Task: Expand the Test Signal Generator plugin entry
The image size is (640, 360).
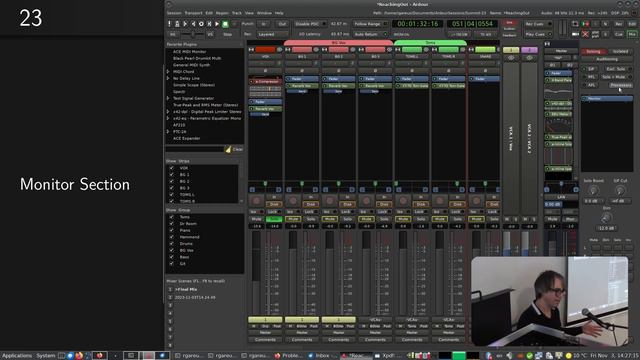Action: (168, 98)
